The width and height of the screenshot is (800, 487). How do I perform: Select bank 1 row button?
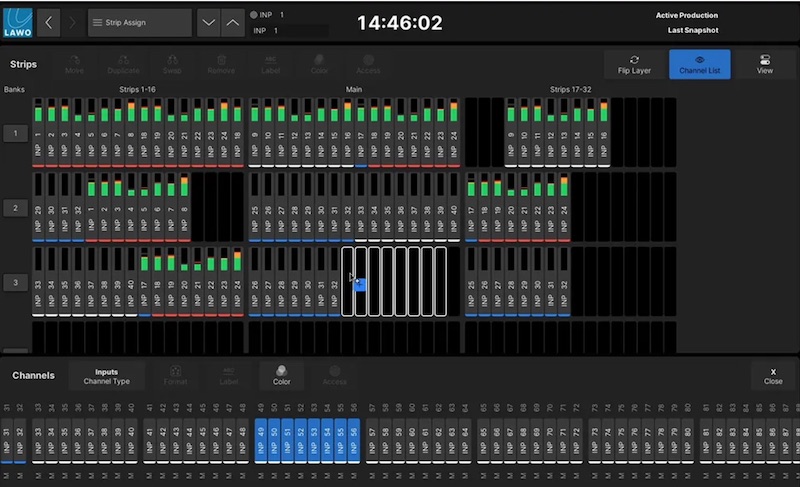click(15, 133)
